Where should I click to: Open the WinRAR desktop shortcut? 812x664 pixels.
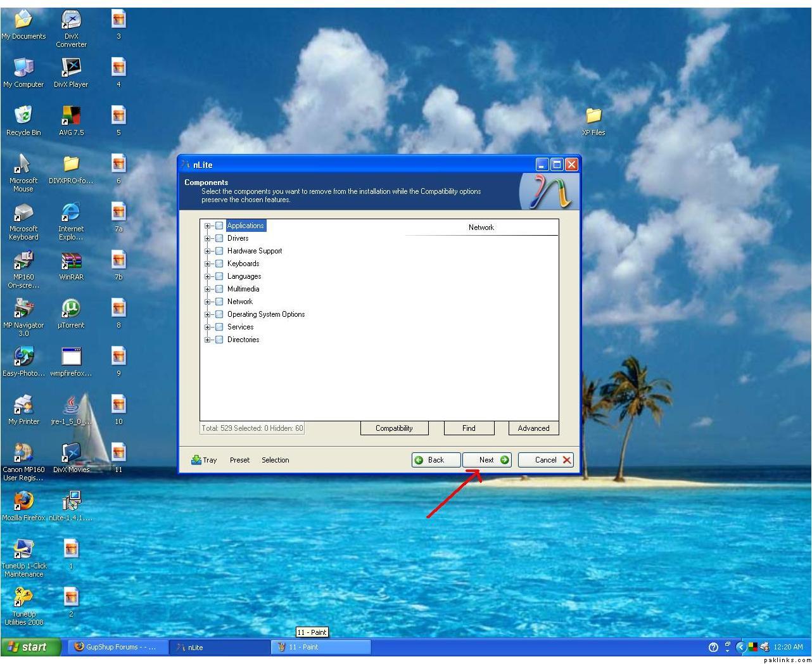tap(71, 260)
